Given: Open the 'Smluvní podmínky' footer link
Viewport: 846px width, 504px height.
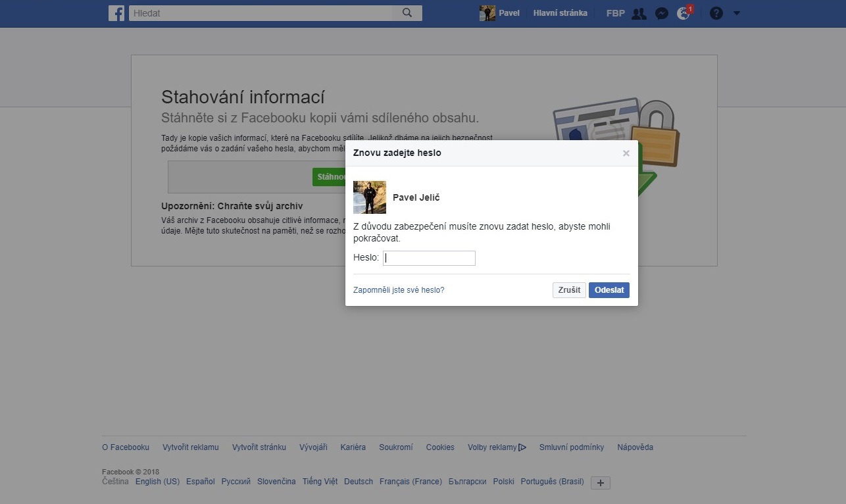Looking at the screenshot, I should (x=572, y=447).
